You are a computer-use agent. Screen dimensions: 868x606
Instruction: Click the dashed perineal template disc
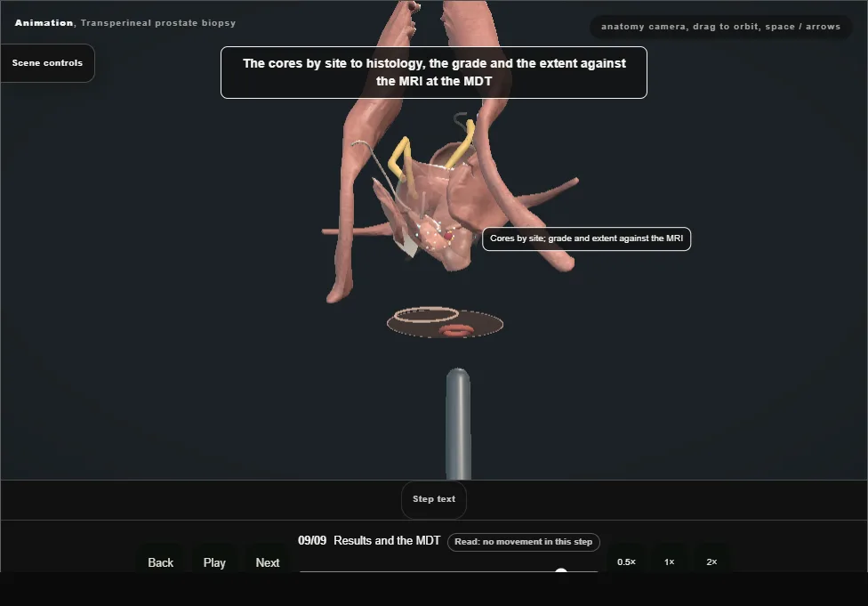(x=445, y=323)
